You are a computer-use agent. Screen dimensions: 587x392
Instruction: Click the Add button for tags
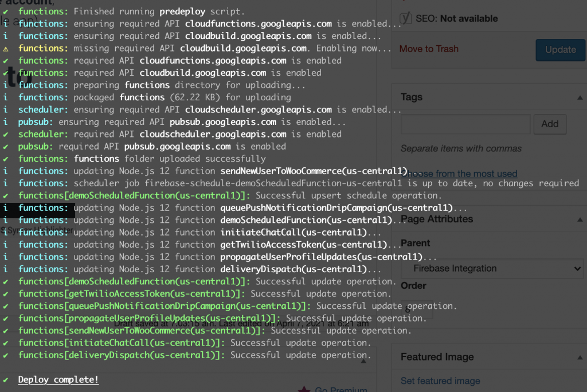[550, 124]
